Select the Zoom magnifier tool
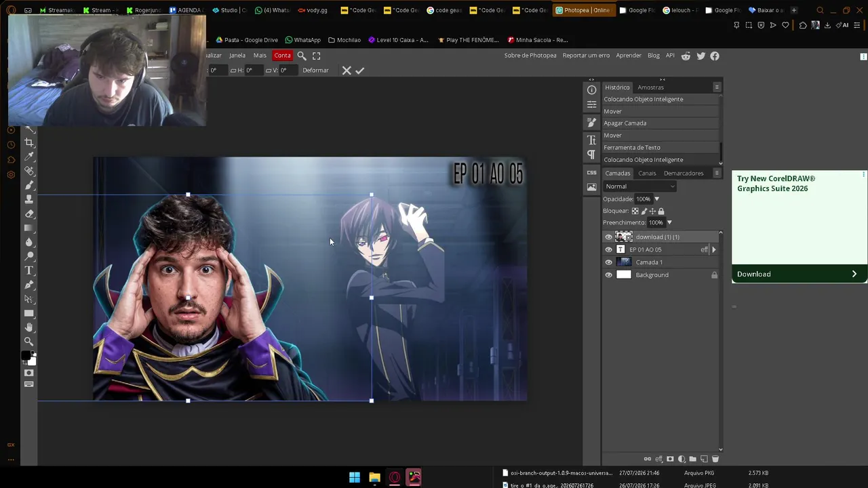The image size is (868, 488). [29, 342]
